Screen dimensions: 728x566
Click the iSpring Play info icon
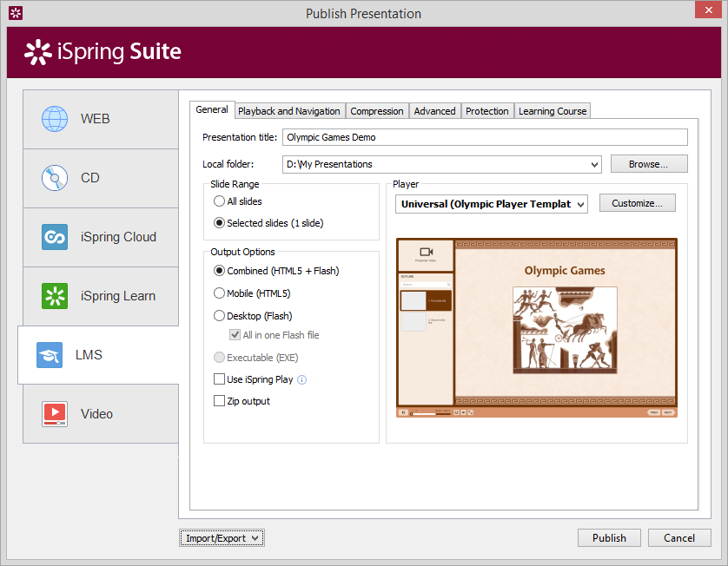click(302, 379)
